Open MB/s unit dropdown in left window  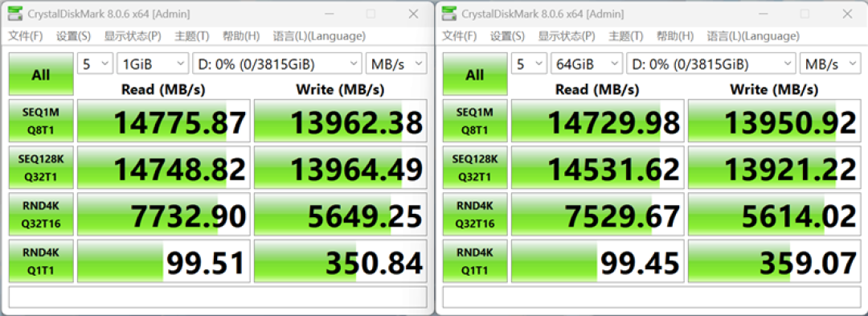click(x=396, y=64)
